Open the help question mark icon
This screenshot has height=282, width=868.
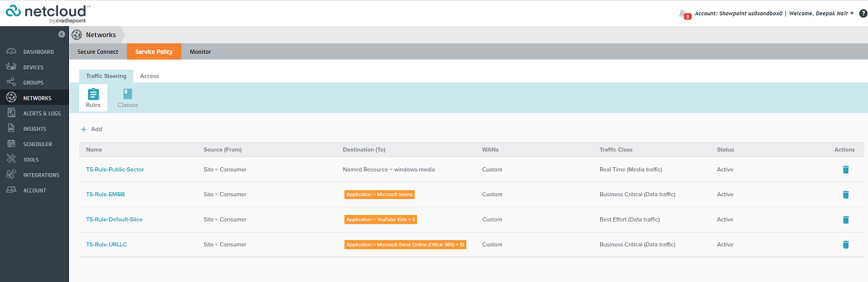click(x=862, y=13)
